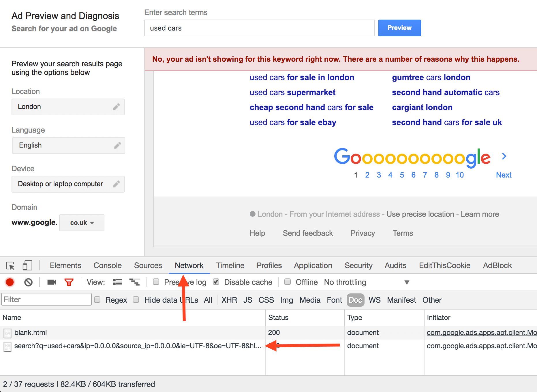Click the pencil icon for London location
Screen dimensions: 537x392
point(116,107)
